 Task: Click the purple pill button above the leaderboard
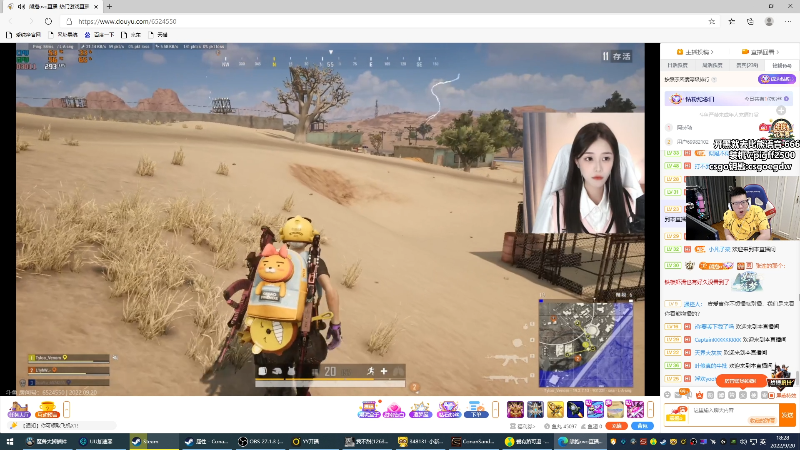click(x=777, y=79)
